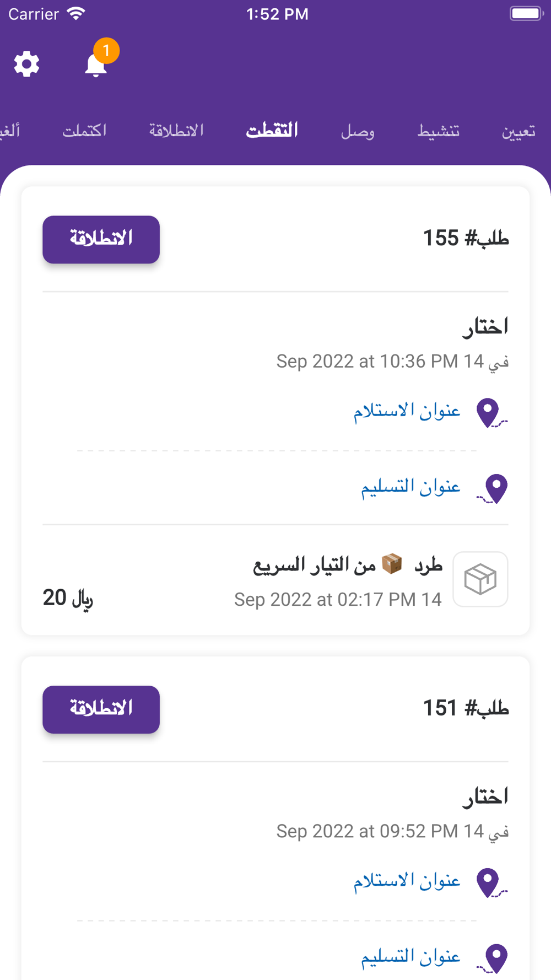Switch to the تنشيط tab

point(439,131)
